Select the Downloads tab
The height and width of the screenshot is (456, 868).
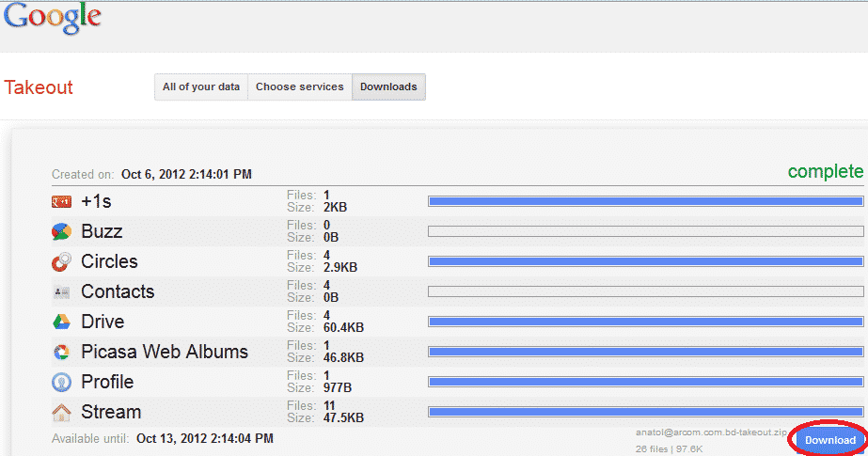click(x=388, y=86)
